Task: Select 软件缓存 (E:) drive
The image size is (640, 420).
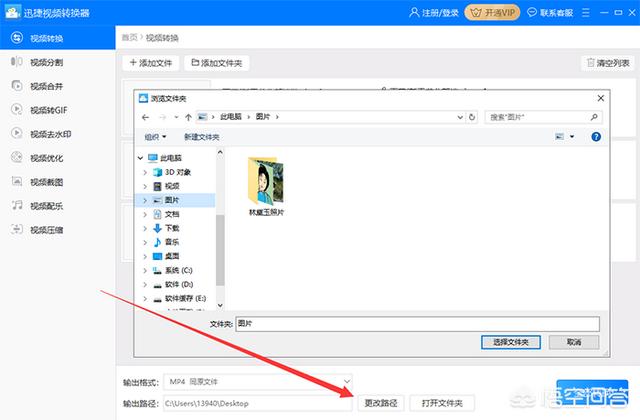Action: click(185, 298)
